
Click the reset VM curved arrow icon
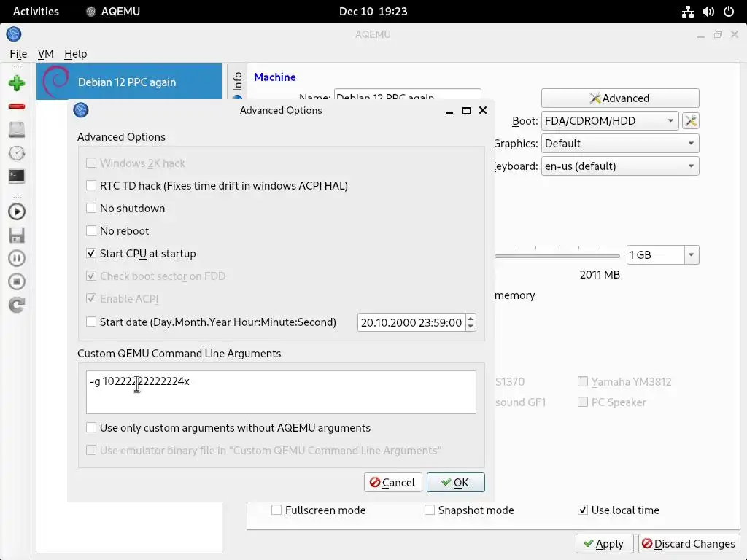pos(17,305)
